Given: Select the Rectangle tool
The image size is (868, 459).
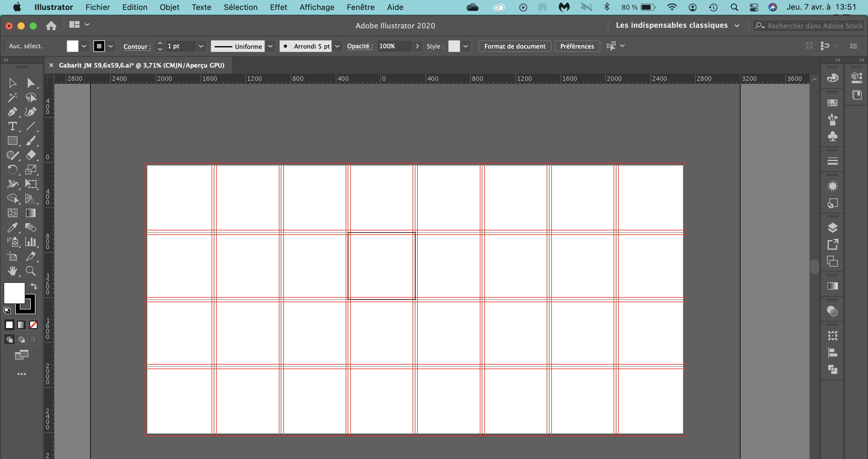Looking at the screenshot, I should point(12,141).
